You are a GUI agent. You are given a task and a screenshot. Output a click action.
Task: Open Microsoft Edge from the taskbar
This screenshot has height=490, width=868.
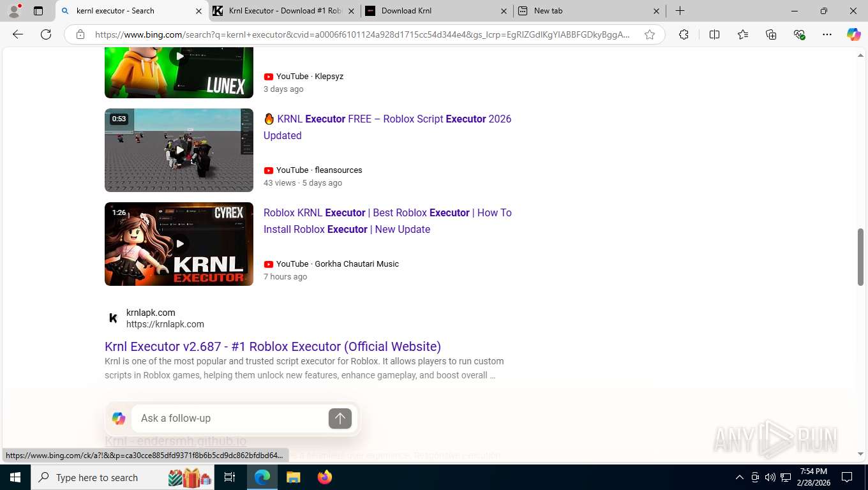pos(262,477)
